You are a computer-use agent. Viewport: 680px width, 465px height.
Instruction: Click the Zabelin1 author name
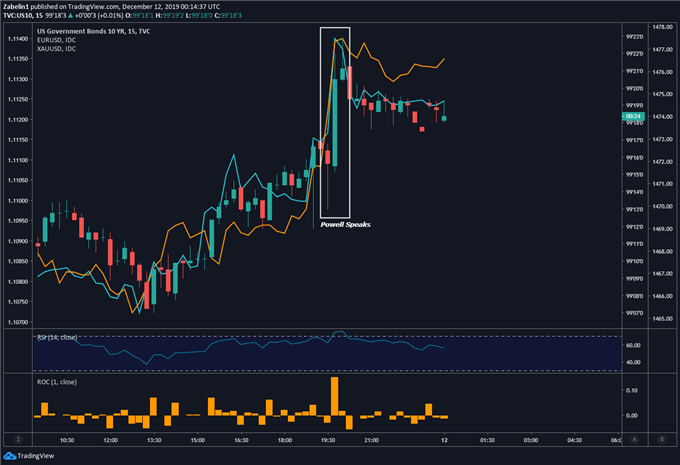16,7
